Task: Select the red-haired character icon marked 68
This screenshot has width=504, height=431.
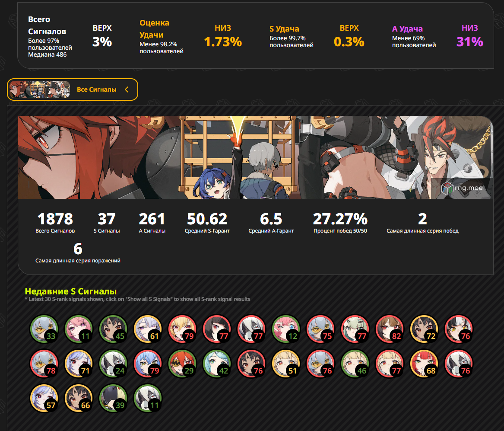Action: pos(424,364)
